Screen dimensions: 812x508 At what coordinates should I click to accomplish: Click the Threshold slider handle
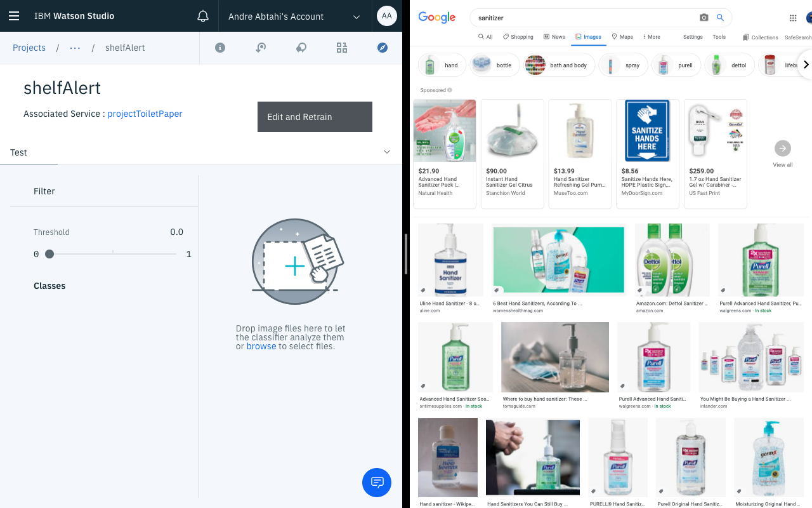click(49, 254)
